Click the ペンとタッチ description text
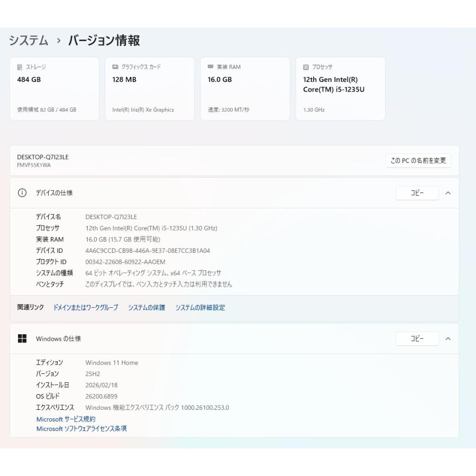This screenshot has height=476, width=476. (x=159, y=285)
